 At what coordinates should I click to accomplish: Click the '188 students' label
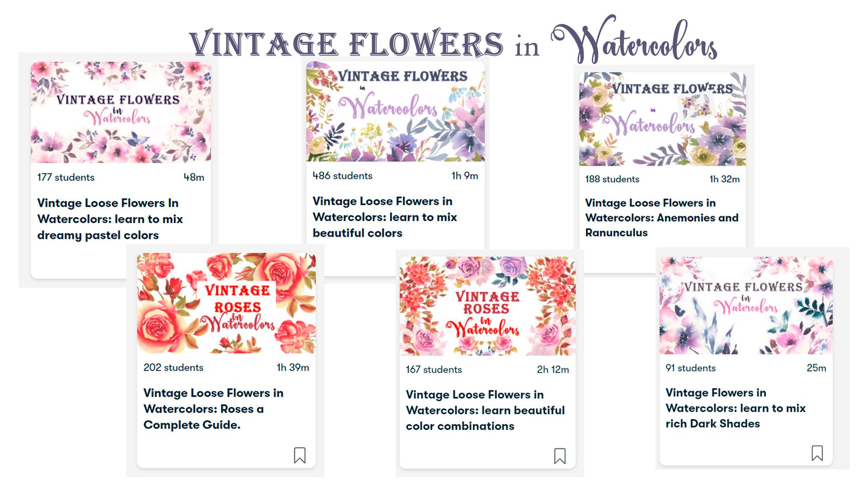click(612, 179)
